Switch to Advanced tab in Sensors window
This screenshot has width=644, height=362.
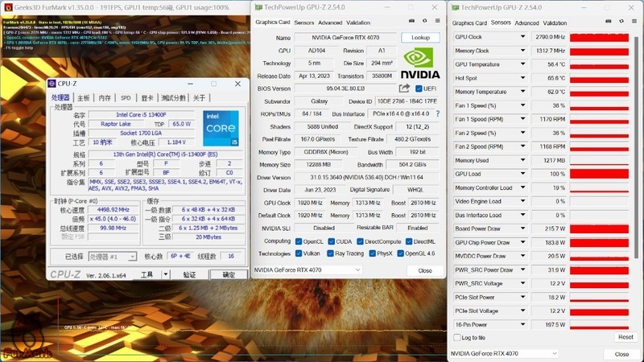pos(526,23)
